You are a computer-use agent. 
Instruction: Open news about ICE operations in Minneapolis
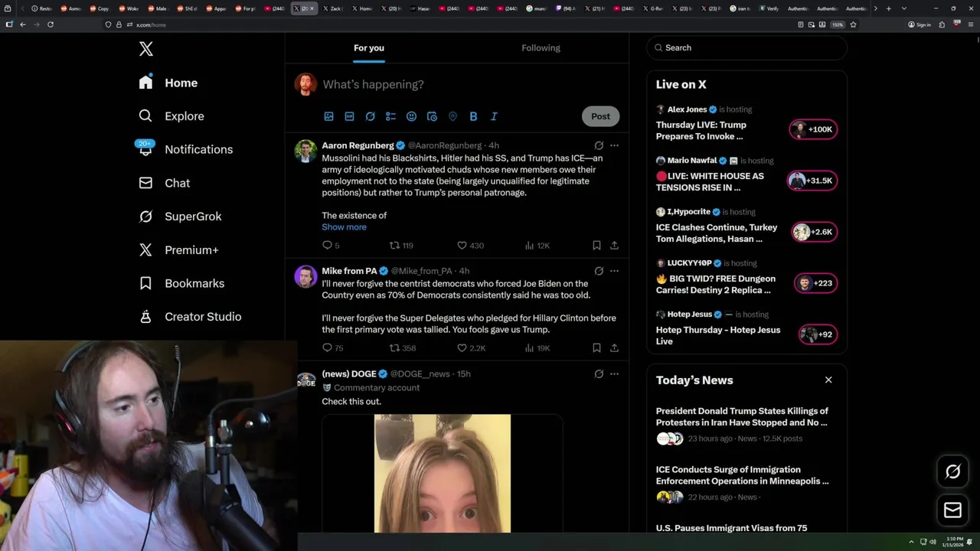point(742,475)
